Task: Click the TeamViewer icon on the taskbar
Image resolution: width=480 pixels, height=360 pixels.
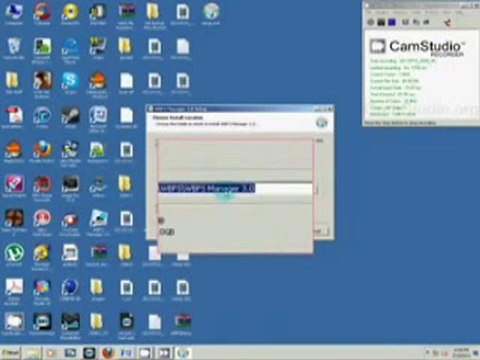Action: [x=89, y=353]
